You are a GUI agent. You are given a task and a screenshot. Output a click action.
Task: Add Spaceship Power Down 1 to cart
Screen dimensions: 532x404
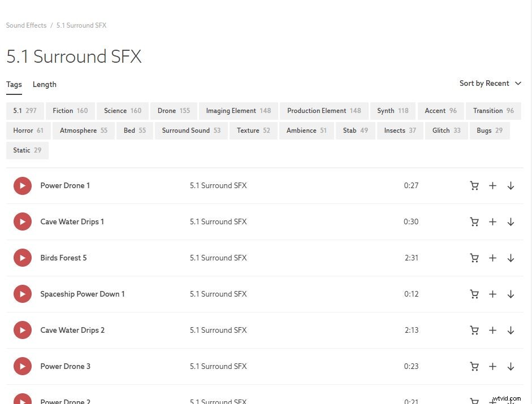click(x=474, y=294)
